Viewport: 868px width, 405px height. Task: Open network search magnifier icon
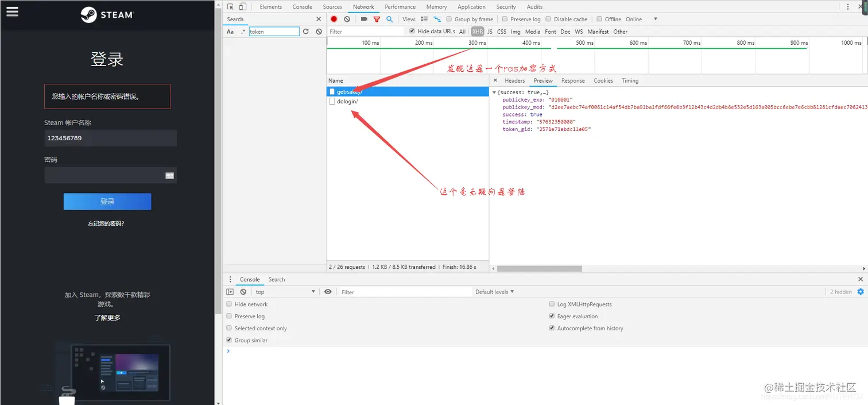[389, 19]
